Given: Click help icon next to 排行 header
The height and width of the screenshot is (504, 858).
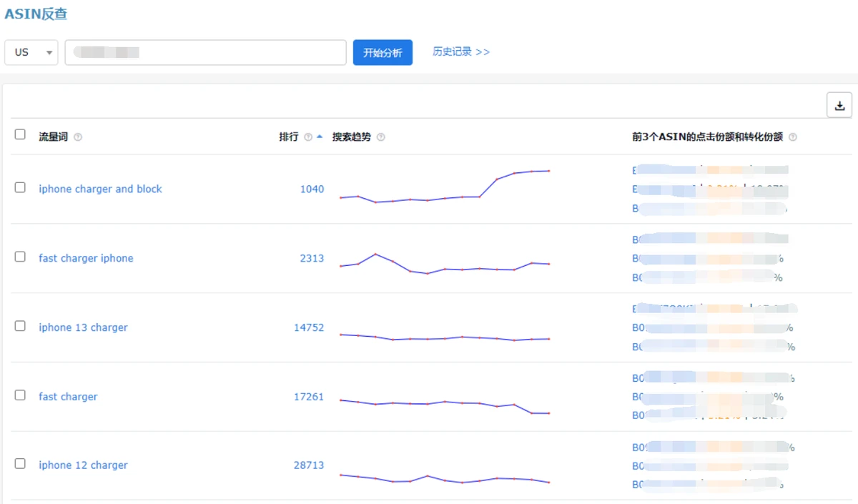Looking at the screenshot, I should pyautogui.click(x=308, y=137).
